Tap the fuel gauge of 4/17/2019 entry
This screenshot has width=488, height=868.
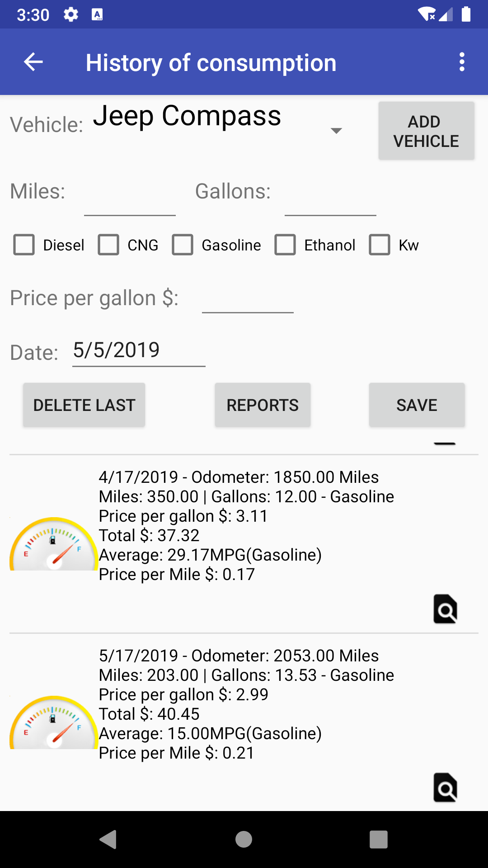pos(54,543)
